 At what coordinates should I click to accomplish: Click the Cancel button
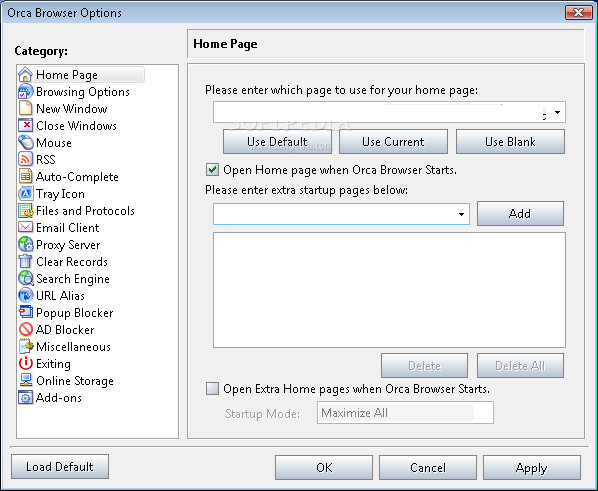click(428, 467)
